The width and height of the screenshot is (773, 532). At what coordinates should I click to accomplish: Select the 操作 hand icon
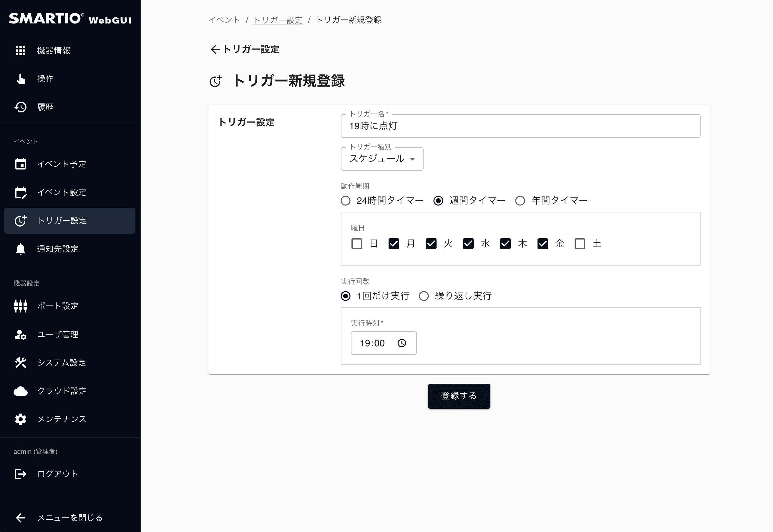point(21,79)
